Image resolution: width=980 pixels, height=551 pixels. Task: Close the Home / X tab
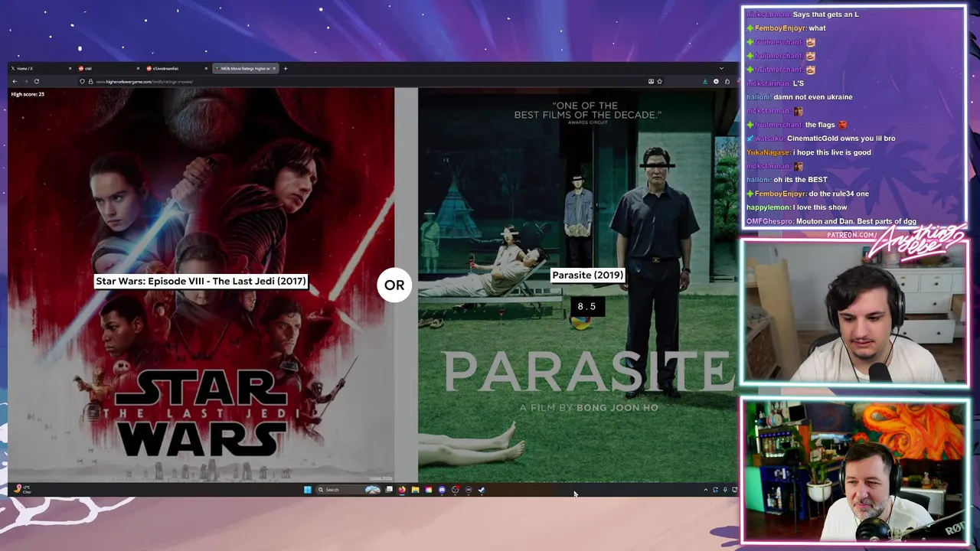[70, 68]
